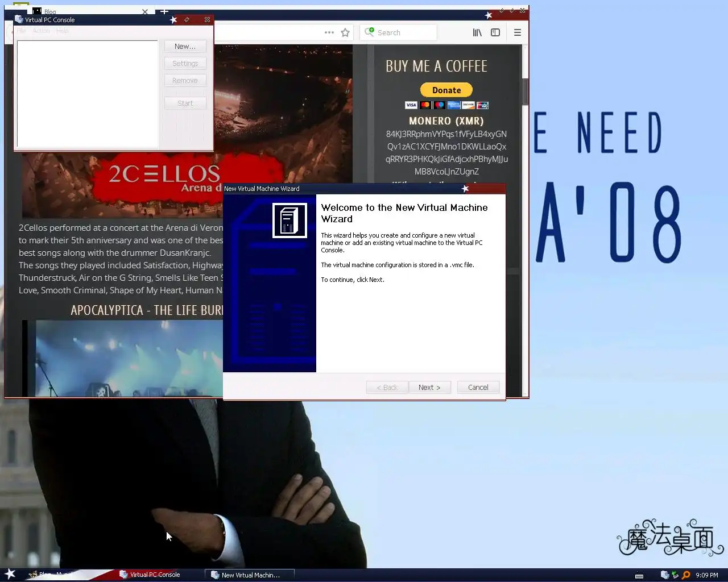
Task: Cancel the New Virtual Machine Wizard
Action: pos(478,387)
